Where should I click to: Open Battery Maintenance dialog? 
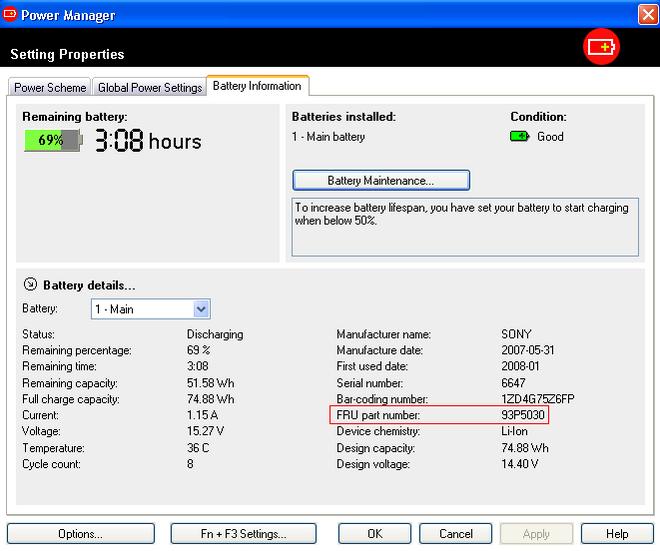(381, 181)
